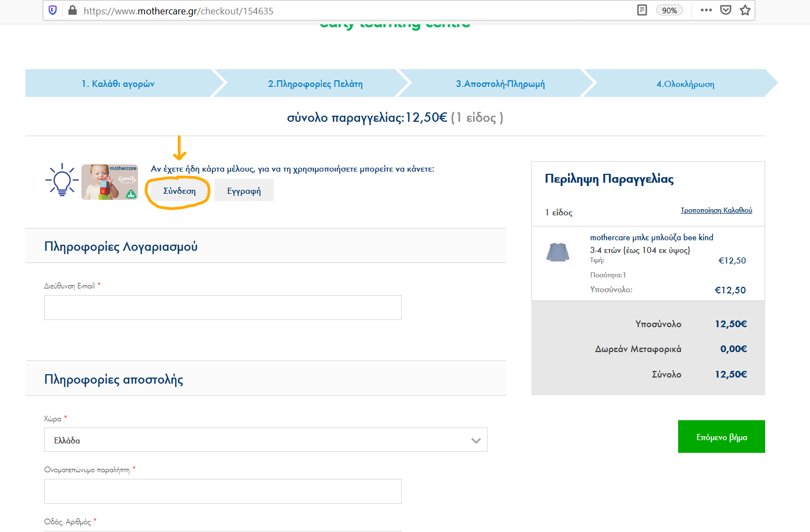
Task: Click the Ποσότητα:1 text
Action: click(x=608, y=275)
